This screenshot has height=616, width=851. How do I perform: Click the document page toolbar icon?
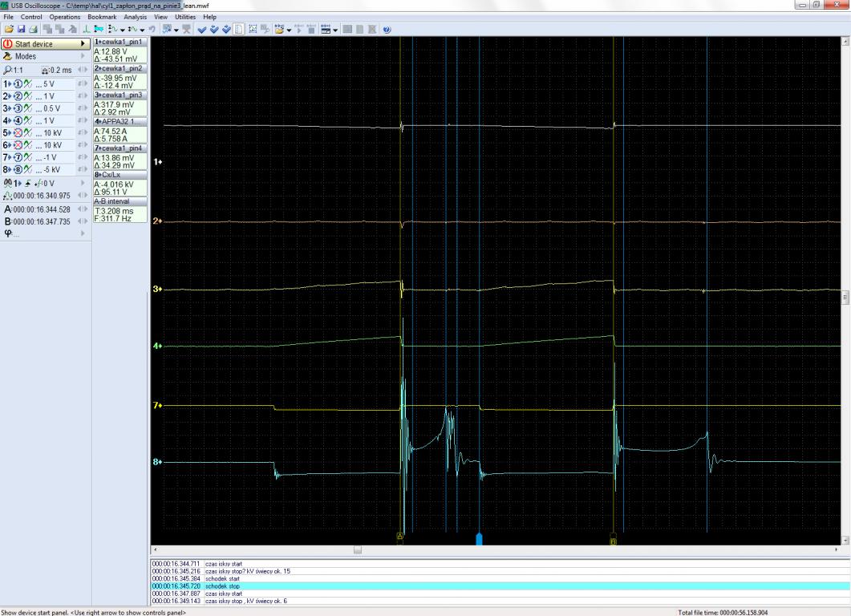[x=239, y=30]
